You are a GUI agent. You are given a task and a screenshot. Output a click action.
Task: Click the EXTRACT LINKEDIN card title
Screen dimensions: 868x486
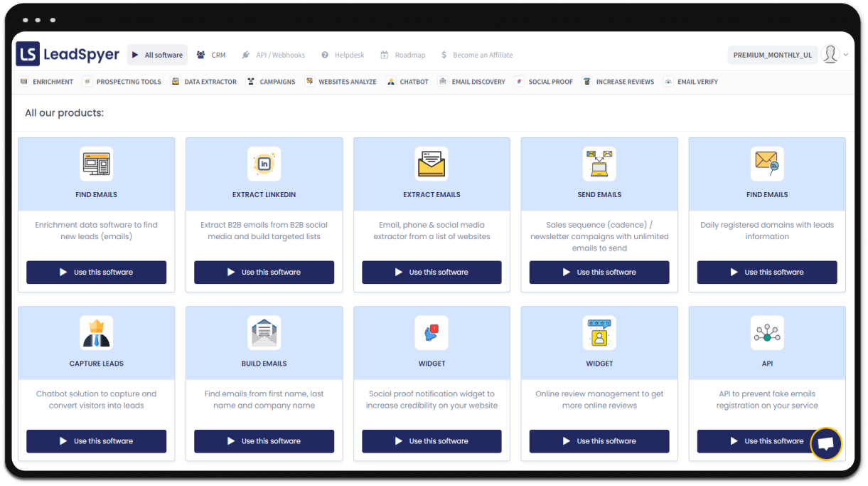tap(264, 194)
